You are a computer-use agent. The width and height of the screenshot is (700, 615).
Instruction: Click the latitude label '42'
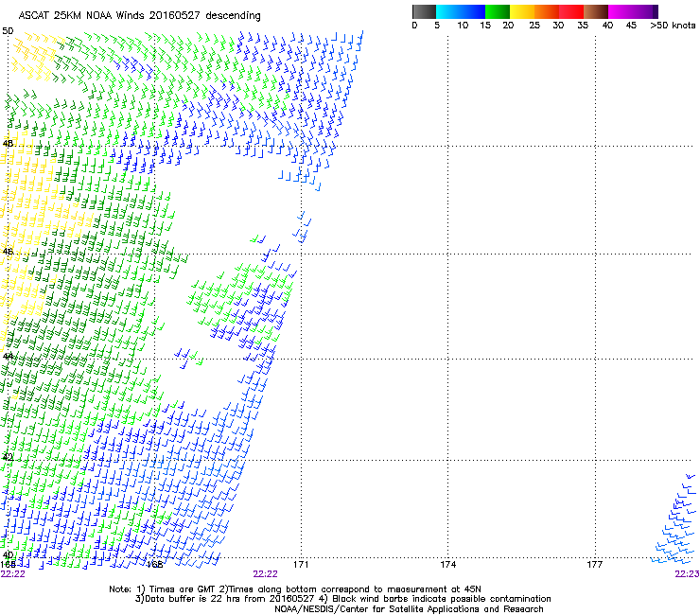click(8, 457)
